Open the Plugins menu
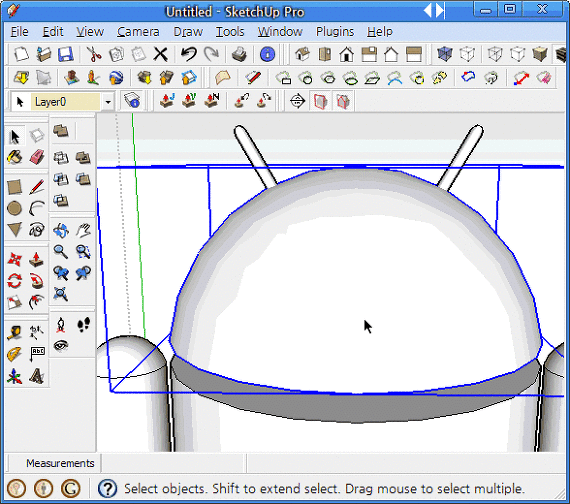The height and width of the screenshot is (504, 570). coord(335,32)
